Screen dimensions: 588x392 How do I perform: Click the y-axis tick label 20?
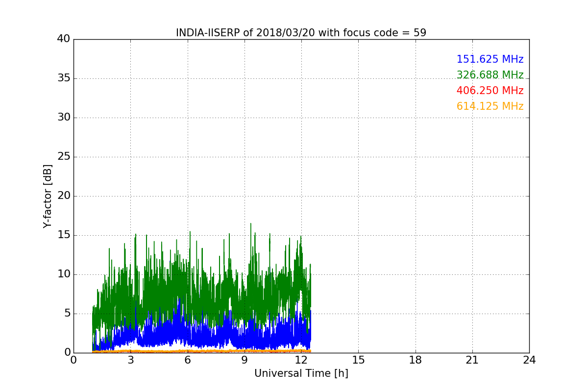pos(64,196)
